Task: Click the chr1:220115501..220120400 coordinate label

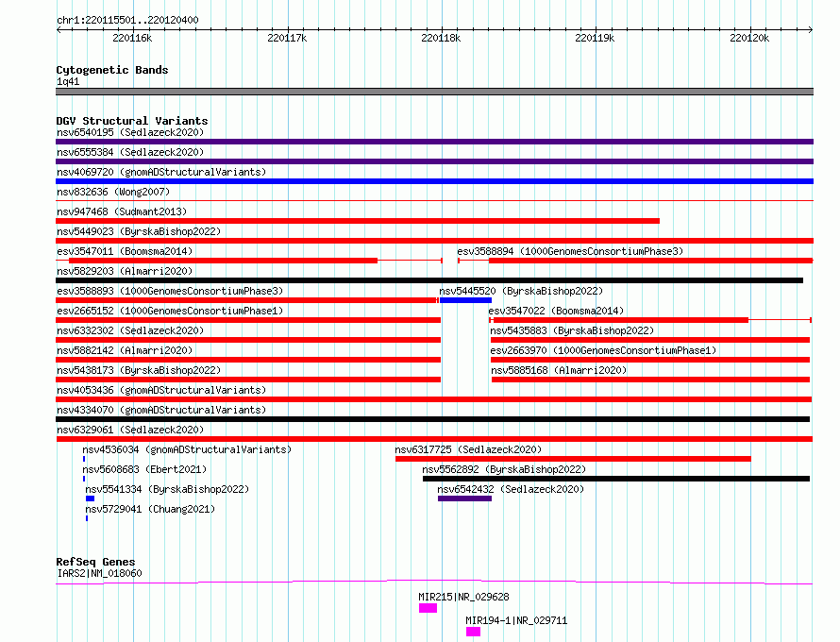Action: coord(127,20)
